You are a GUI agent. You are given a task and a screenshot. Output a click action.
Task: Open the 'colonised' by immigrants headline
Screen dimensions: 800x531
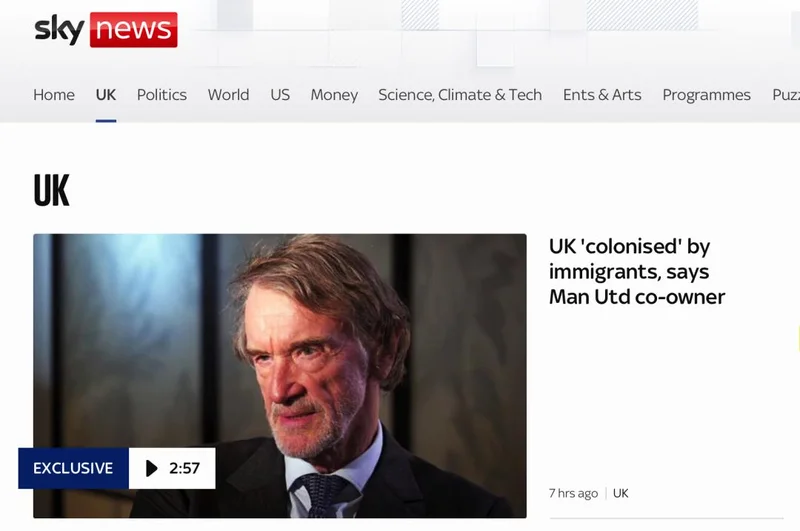(637, 272)
